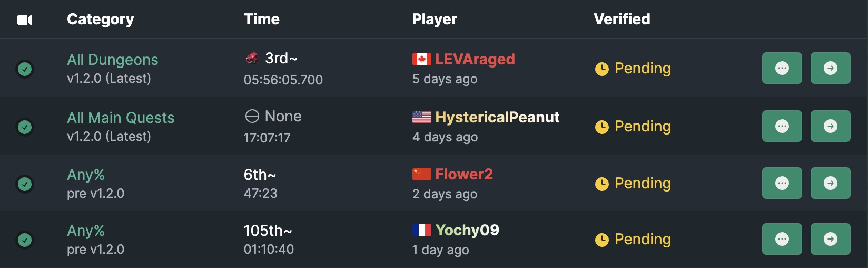Click the green check circle on the All Dungeons row
Viewport: 868px width, 268px height.
point(25,69)
